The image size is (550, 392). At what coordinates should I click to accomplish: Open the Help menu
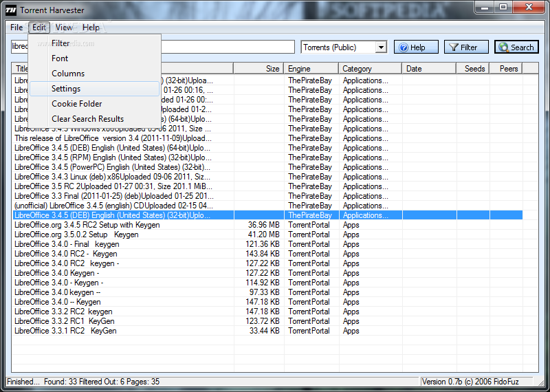coord(91,28)
